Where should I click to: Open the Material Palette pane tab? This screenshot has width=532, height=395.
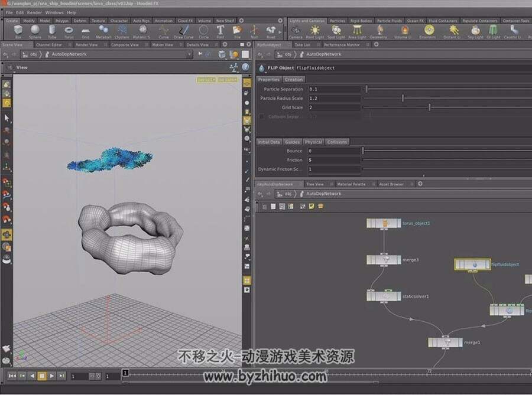click(x=351, y=184)
